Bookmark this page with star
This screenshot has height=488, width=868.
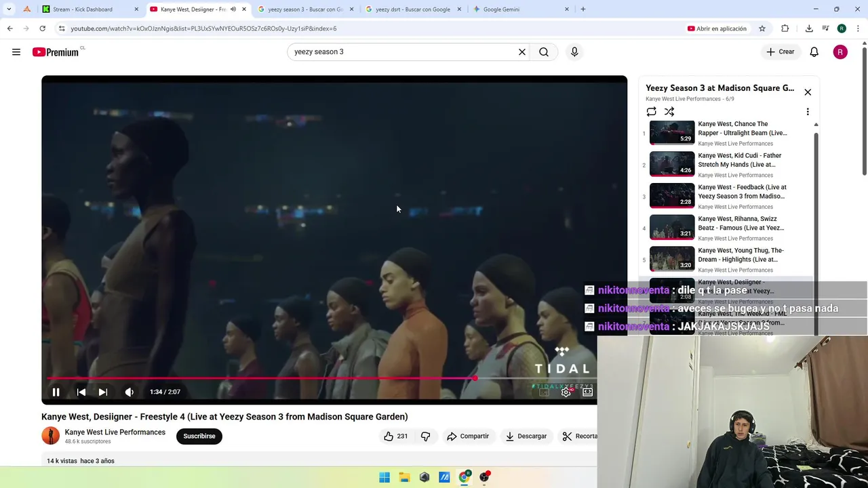762,28
